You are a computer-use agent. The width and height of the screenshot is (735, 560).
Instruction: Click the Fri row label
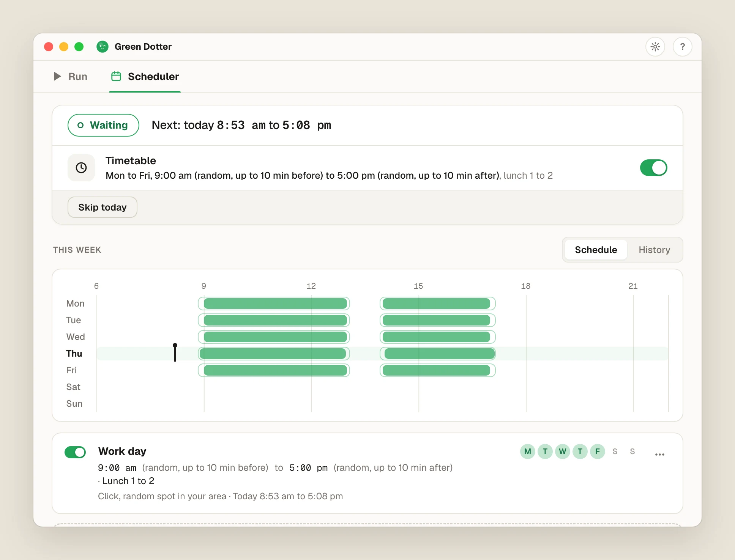(x=71, y=370)
